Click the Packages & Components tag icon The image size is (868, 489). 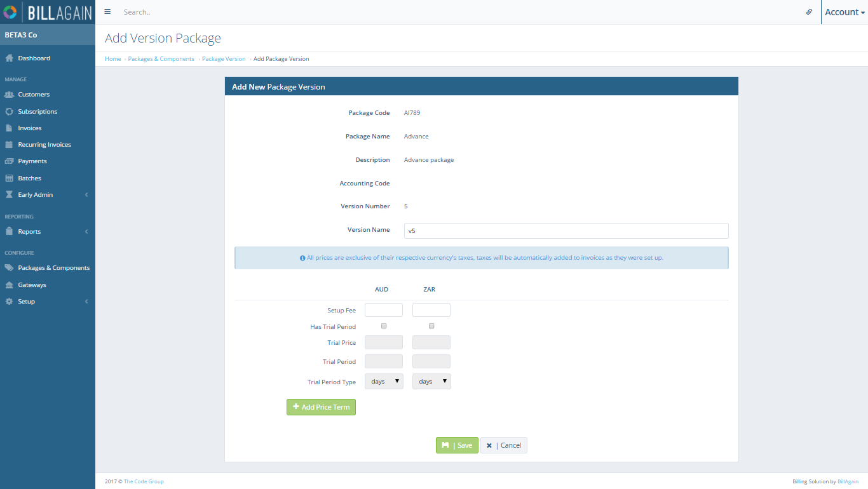coord(10,268)
